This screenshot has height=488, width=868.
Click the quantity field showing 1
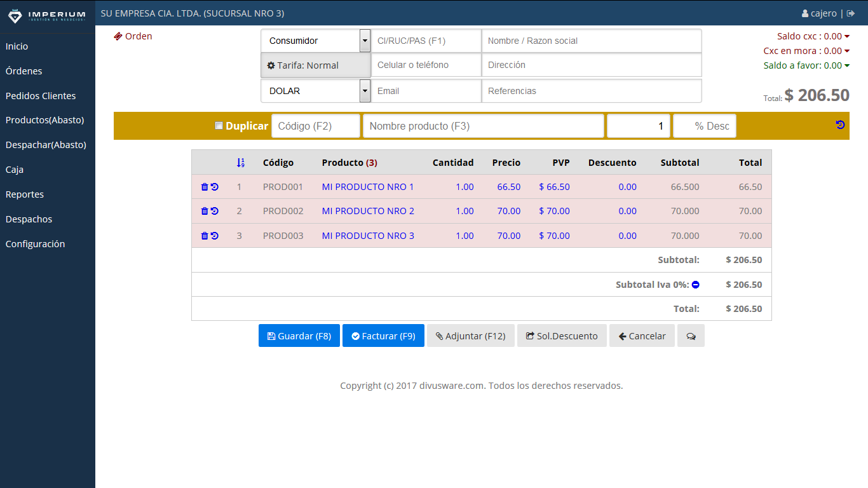click(639, 126)
